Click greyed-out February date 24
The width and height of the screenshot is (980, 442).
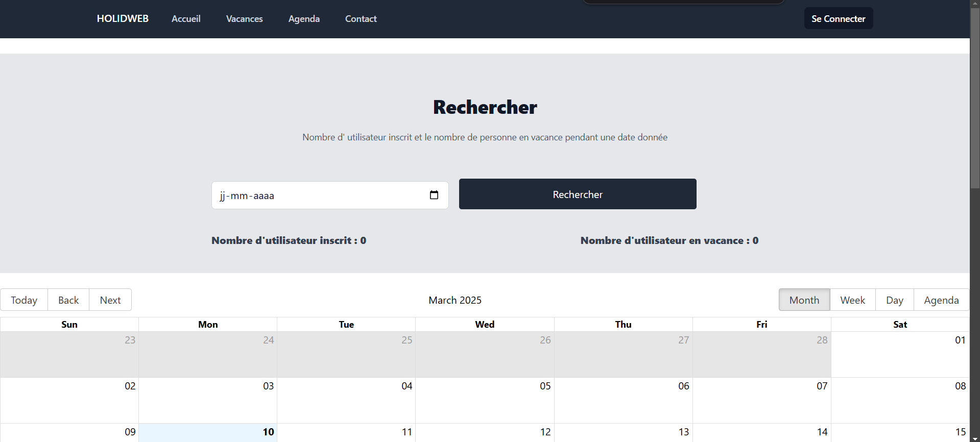[x=269, y=340]
